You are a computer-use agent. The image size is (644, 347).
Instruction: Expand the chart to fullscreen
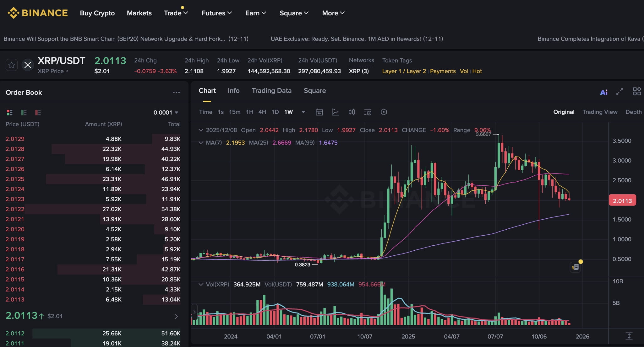tap(619, 92)
